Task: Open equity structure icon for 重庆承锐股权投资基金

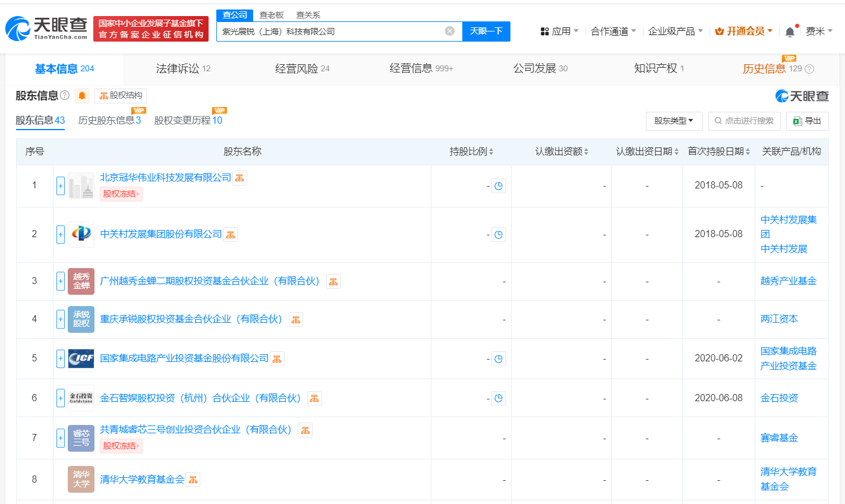Action: click(295, 320)
